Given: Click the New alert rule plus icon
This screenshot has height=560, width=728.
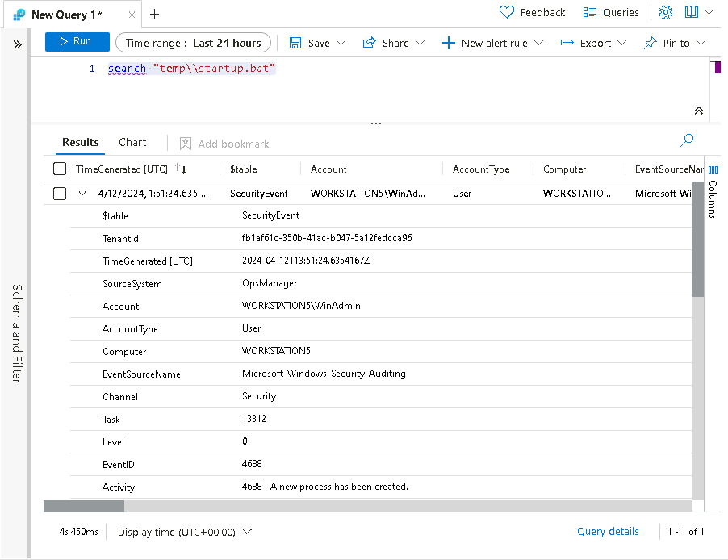Looking at the screenshot, I should pos(448,44).
